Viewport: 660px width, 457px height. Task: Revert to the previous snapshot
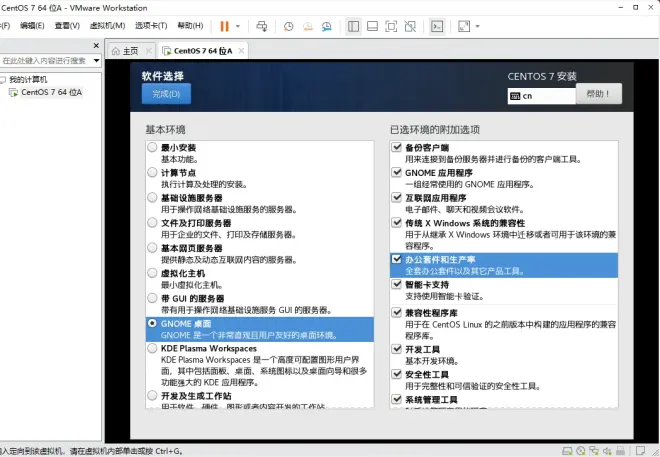click(x=308, y=27)
